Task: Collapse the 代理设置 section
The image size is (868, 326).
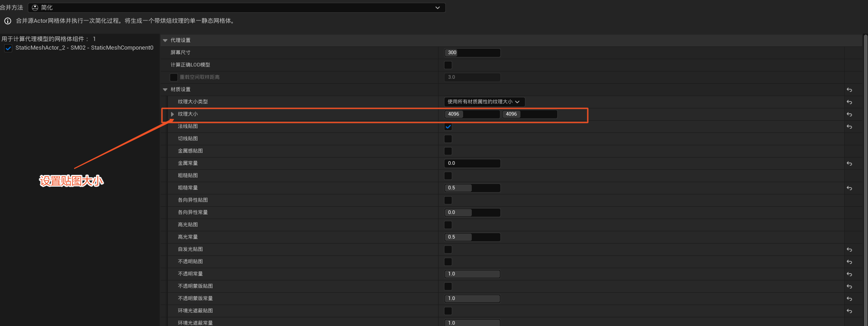Action: (165, 41)
